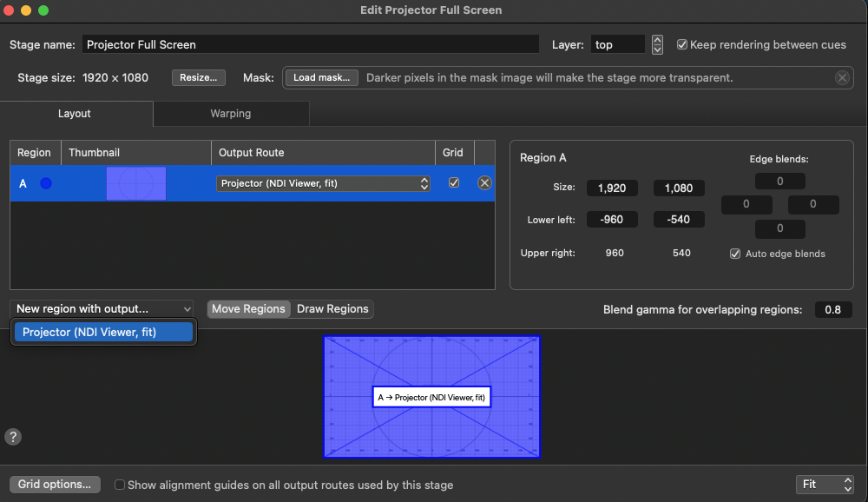Select Projector (NDI Viewer, fit) from the dropdown
Viewport: 868px width, 502px height.
click(103, 331)
